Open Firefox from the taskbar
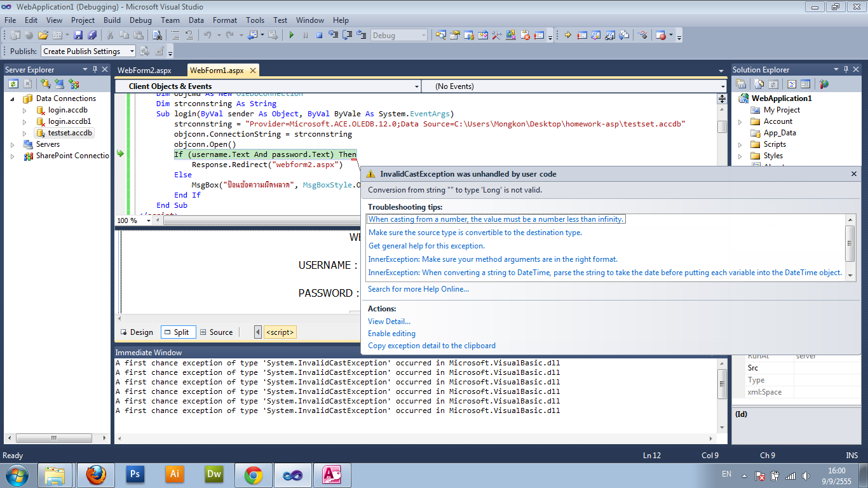Viewport: 868px width, 488px height. click(x=96, y=474)
